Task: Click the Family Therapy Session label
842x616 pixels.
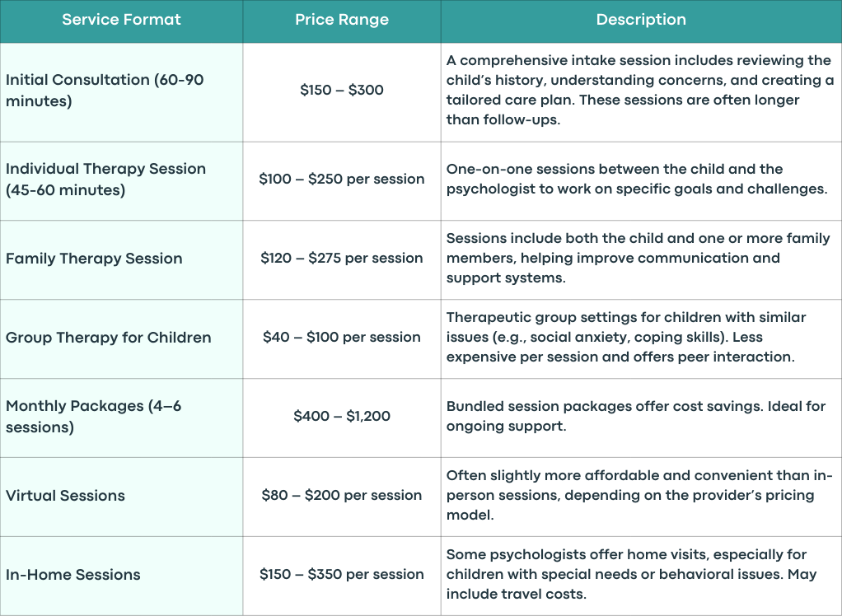Action: (x=94, y=259)
